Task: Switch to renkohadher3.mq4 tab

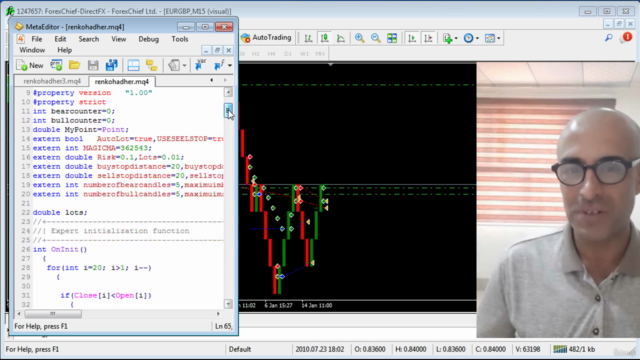Action: [x=52, y=81]
